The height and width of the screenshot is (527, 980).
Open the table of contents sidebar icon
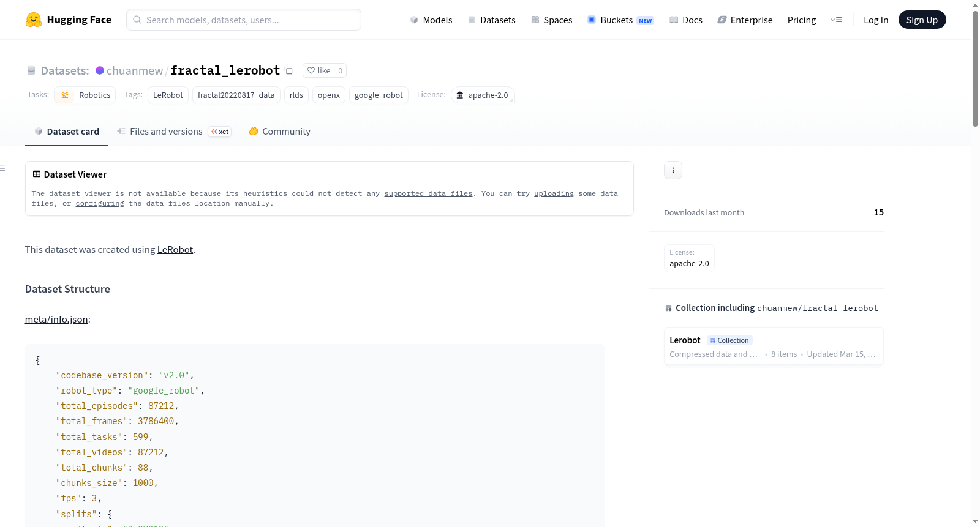[3, 168]
